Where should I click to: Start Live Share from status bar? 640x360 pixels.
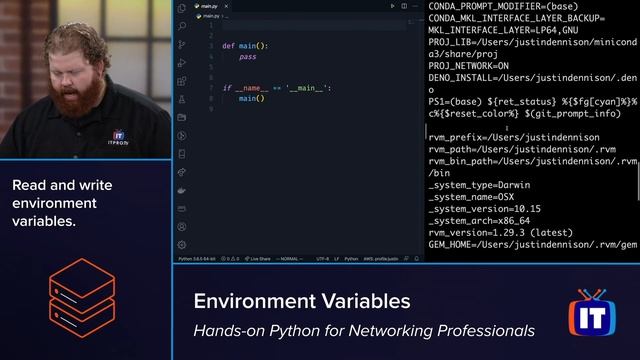[258, 259]
